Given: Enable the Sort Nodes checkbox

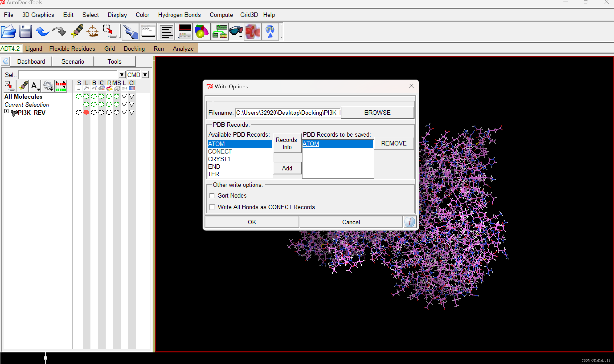Looking at the screenshot, I should tap(212, 196).
